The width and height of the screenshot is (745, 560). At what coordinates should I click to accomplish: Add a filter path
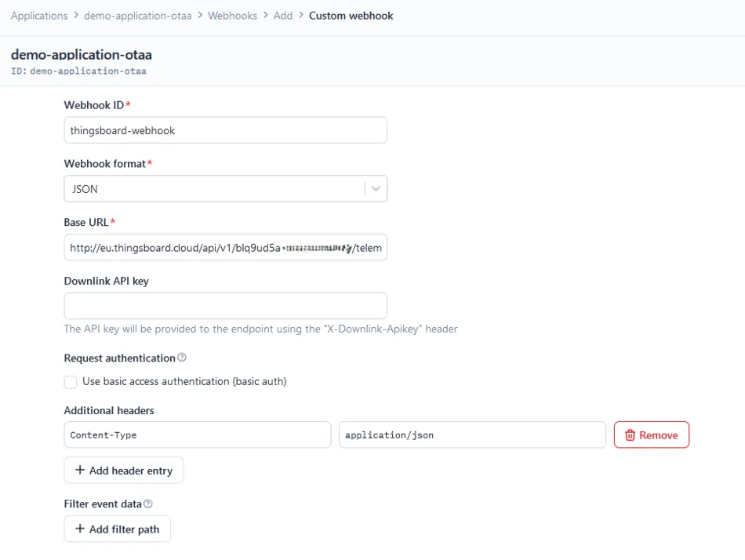[x=118, y=529]
